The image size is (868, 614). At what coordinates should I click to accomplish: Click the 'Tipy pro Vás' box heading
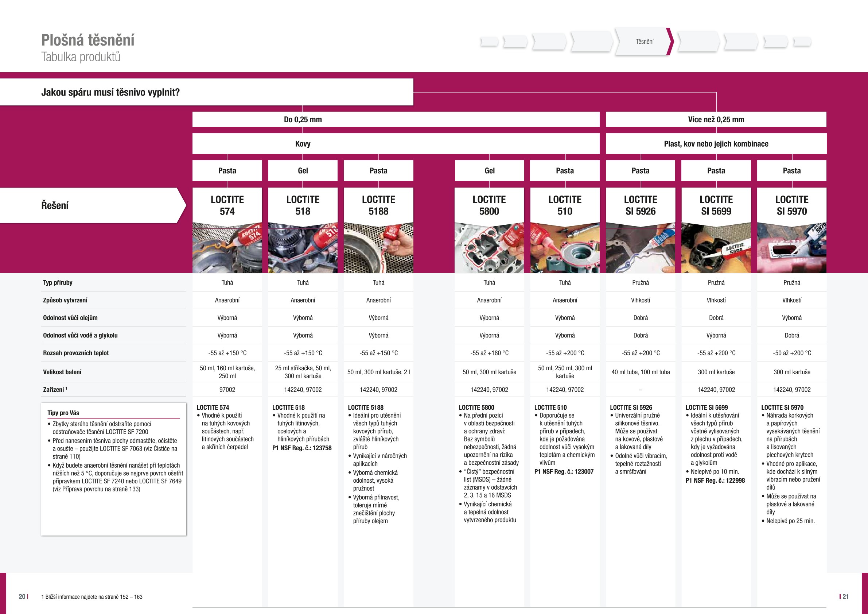pyautogui.click(x=63, y=413)
